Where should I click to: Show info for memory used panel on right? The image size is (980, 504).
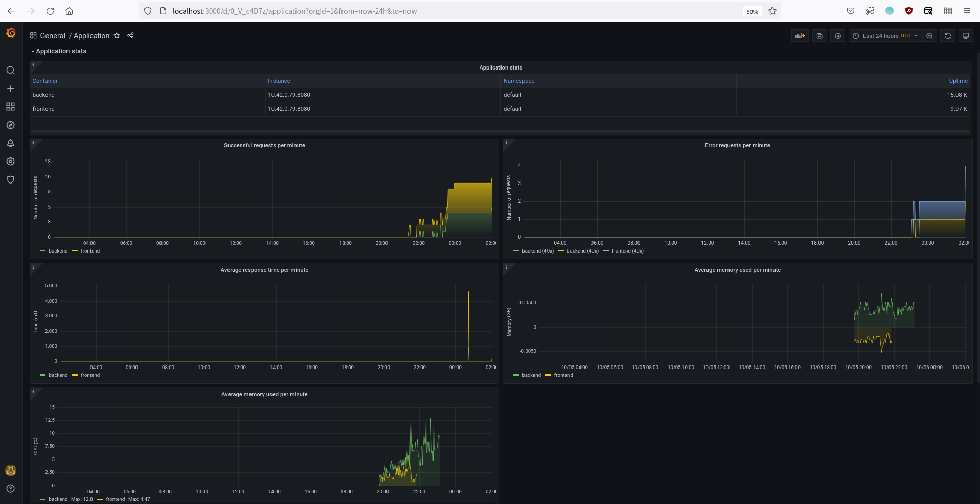(506, 267)
